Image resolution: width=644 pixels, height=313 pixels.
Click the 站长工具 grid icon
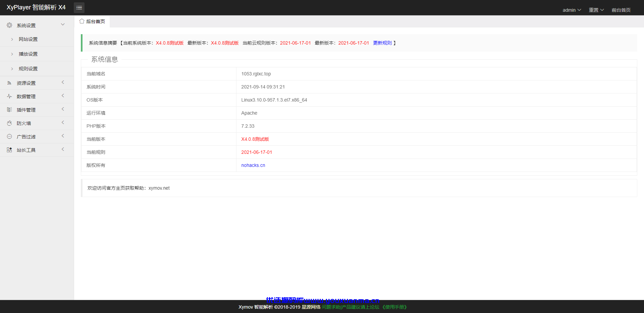click(x=9, y=150)
